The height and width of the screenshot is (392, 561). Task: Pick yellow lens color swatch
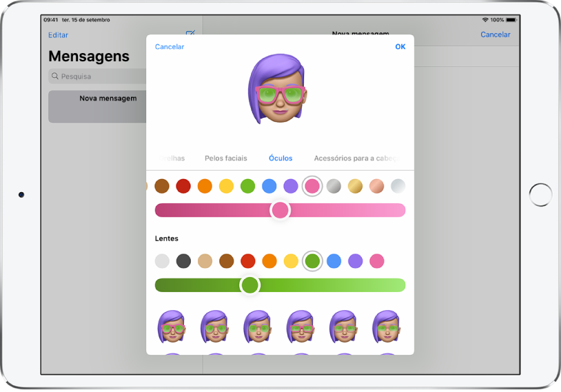click(x=291, y=261)
